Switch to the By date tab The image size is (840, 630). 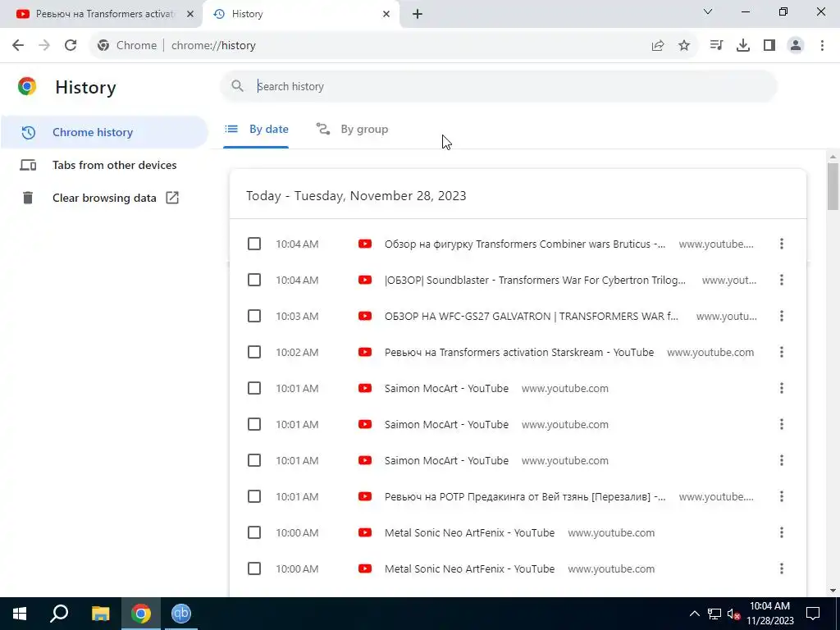click(256, 129)
